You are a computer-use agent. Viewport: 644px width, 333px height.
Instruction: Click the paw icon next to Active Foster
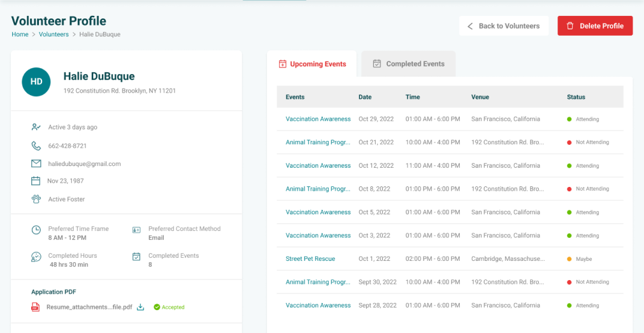(36, 199)
